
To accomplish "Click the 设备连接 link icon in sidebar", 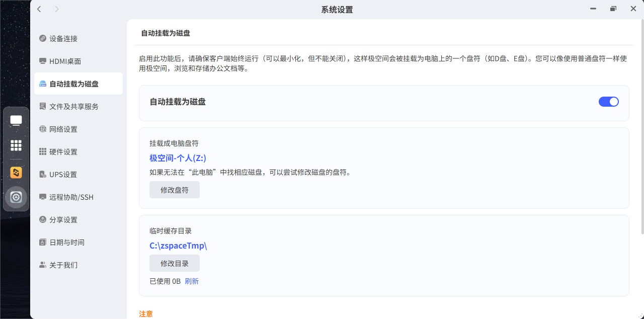I will (43, 39).
